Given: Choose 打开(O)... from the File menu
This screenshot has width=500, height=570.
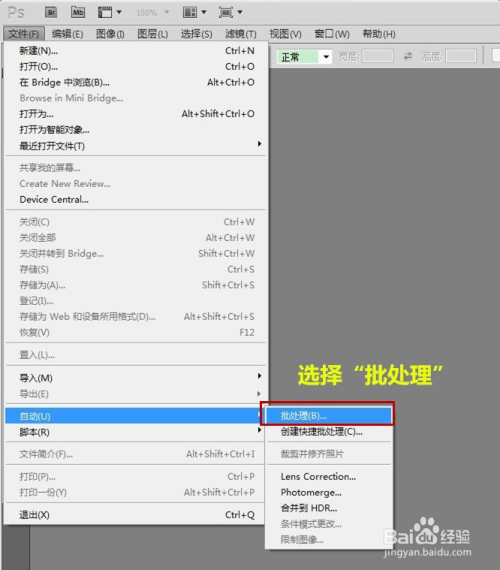Looking at the screenshot, I should click(x=136, y=67).
